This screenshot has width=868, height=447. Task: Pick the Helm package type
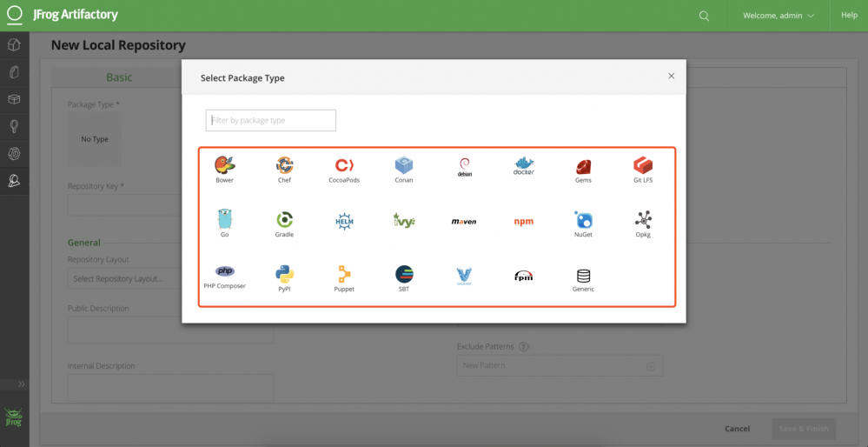coord(344,221)
